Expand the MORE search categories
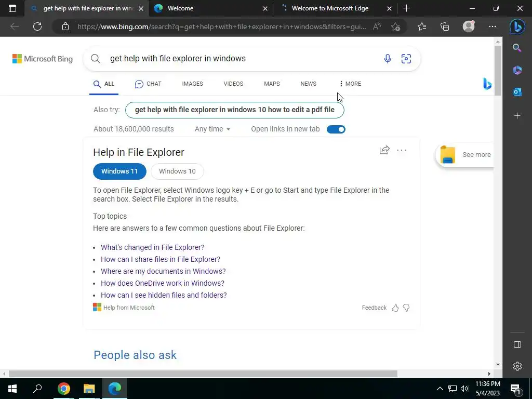The height and width of the screenshot is (399, 532). tap(350, 84)
